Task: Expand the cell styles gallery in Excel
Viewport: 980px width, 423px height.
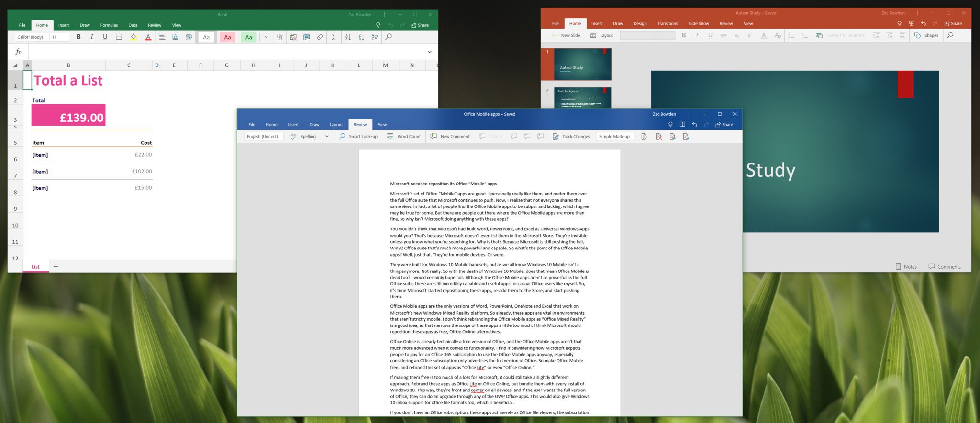Action: tap(266, 37)
